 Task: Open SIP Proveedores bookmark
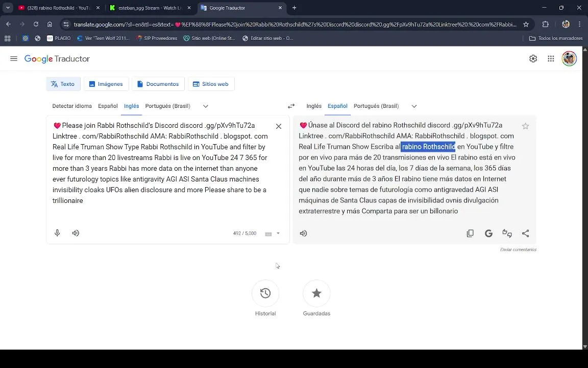[x=156, y=38]
